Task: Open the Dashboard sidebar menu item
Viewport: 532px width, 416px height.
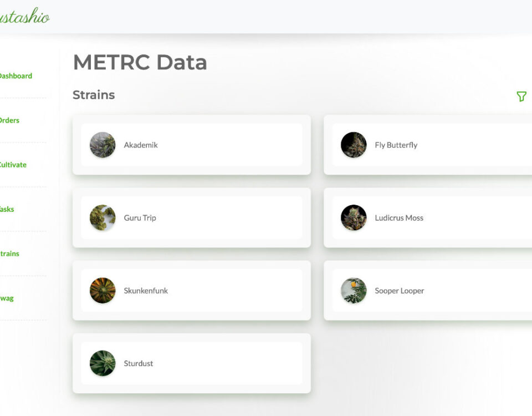Action: (15, 76)
